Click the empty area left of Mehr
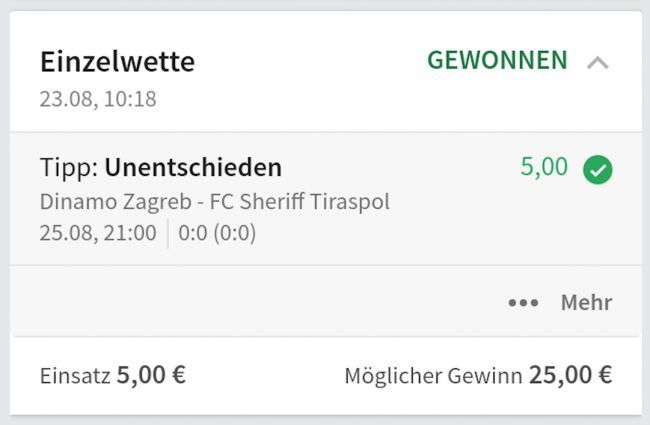The width and height of the screenshot is (650, 425). point(250,303)
